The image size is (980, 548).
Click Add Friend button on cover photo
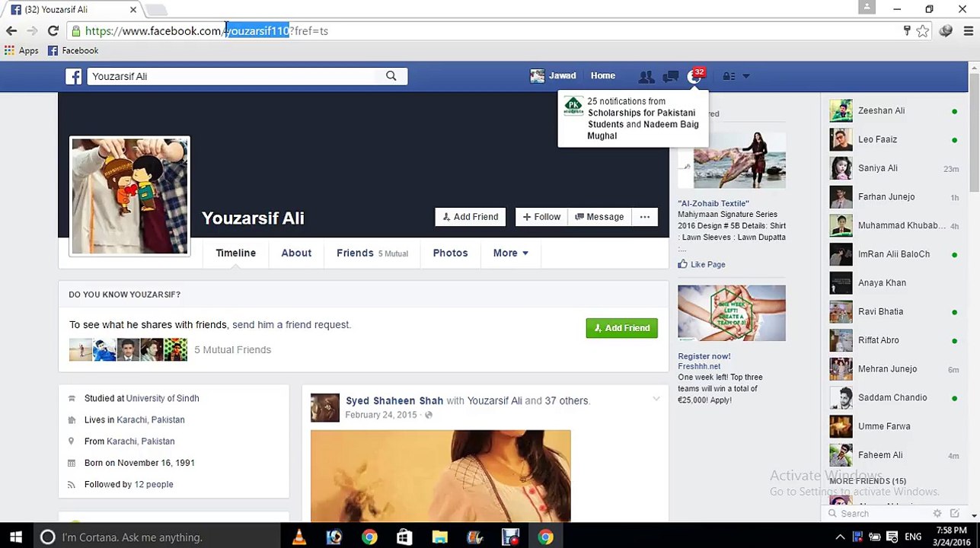pyautogui.click(x=471, y=217)
